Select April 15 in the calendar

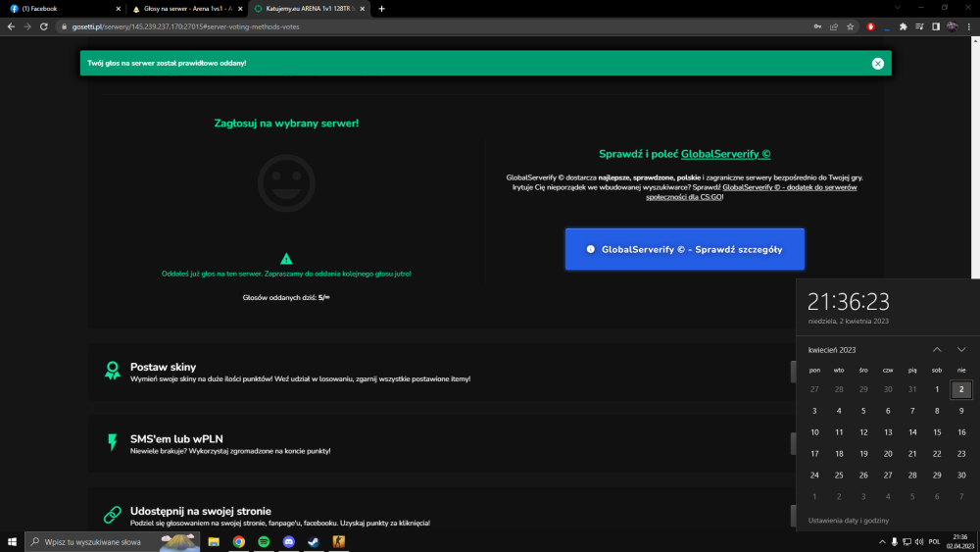coord(937,432)
